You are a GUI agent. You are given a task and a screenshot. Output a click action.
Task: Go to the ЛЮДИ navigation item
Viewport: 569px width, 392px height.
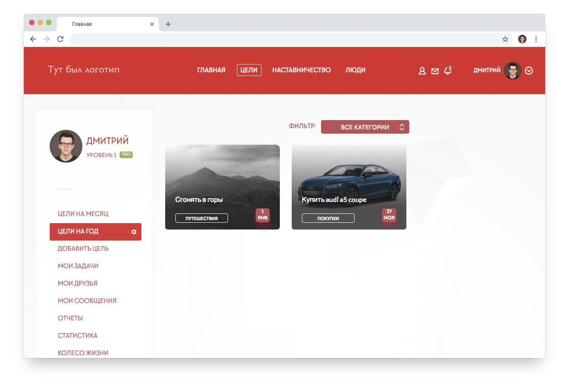(x=355, y=70)
